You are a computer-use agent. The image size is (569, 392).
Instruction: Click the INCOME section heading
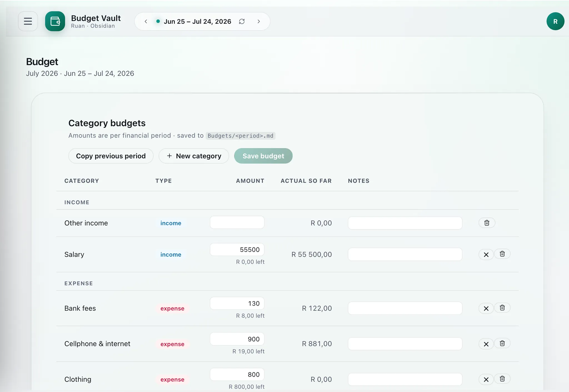[77, 202]
